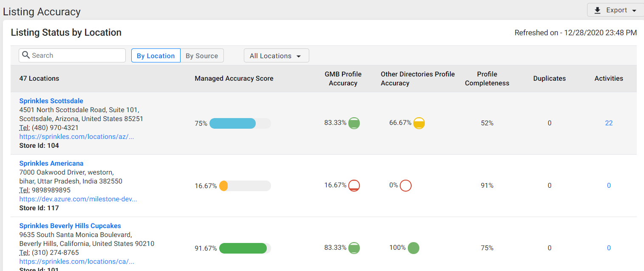
Task: Open the All Locations dropdown
Action: click(276, 56)
